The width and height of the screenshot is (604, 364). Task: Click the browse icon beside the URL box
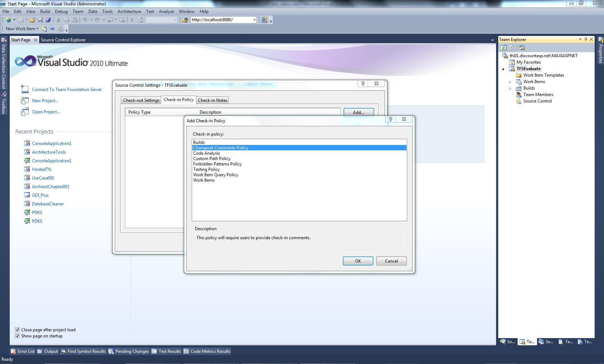coord(185,20)
